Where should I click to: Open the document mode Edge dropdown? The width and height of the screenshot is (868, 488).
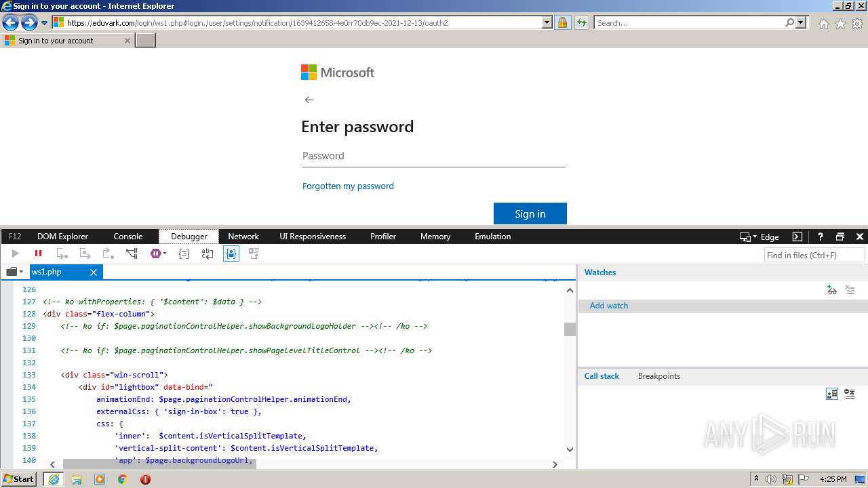(x=759, y=237)
